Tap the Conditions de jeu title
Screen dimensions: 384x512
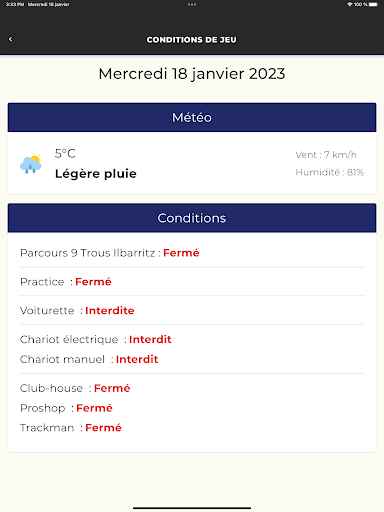[192, 40]
